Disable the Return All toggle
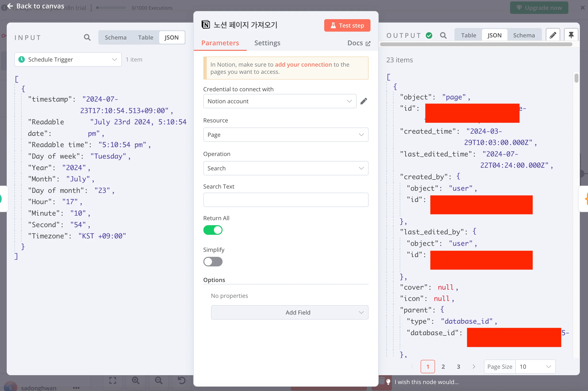Viewport: 588px width, 391px height. click(x=213, y=230)
